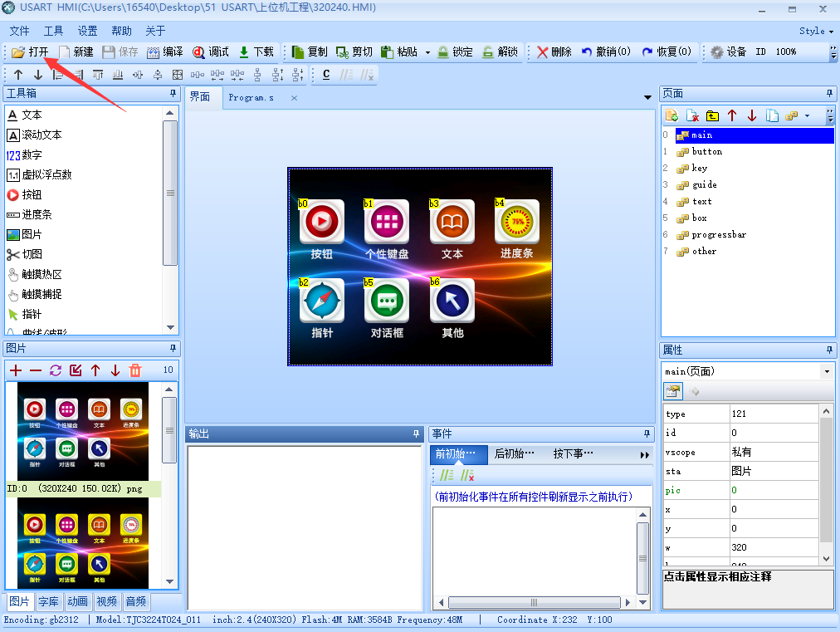Viewport: 840px width, 632px height.
Task: Remove the picture with the red minus
Action: click(x=36, y=370)
